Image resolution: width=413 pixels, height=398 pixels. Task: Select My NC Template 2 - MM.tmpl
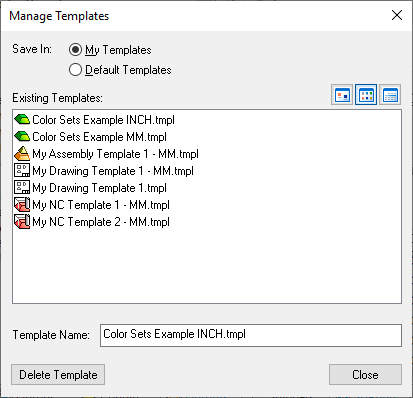(101, 222)
